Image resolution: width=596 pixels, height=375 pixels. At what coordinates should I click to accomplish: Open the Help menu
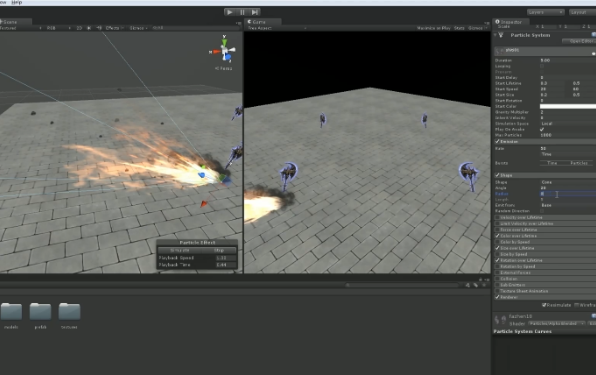17,2
